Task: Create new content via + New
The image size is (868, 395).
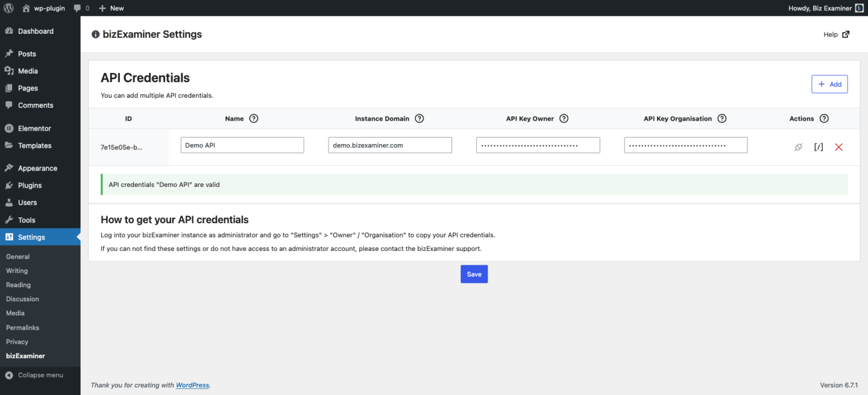Action: [111, 8]
